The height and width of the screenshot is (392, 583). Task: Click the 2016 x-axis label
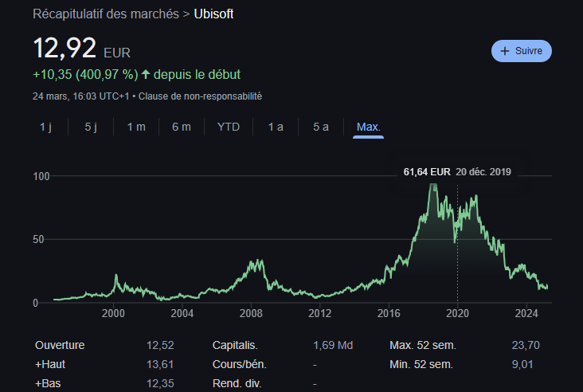[x=389, y=314]
